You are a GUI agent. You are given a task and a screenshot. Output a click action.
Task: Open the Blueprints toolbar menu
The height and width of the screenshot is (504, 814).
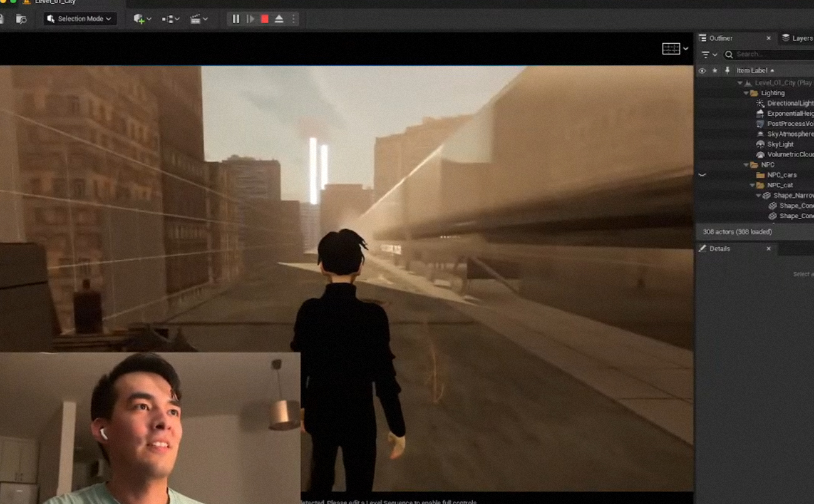coord(170,19)
